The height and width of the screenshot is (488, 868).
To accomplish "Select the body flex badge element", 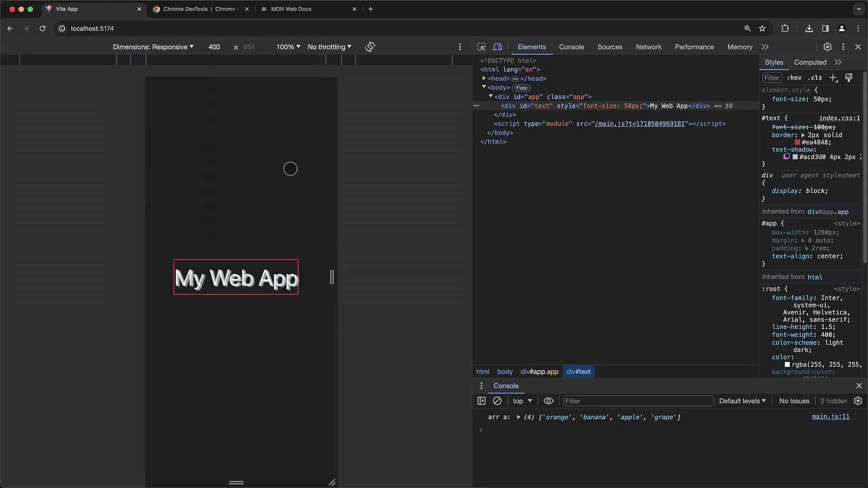I will coord(521,88).
